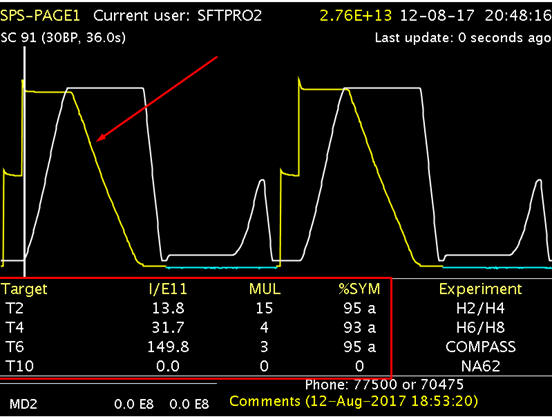Click the MD2 label at bottom
Viewport: 552px width, 417px height.
pyautogui.click(x=23, y=404)
